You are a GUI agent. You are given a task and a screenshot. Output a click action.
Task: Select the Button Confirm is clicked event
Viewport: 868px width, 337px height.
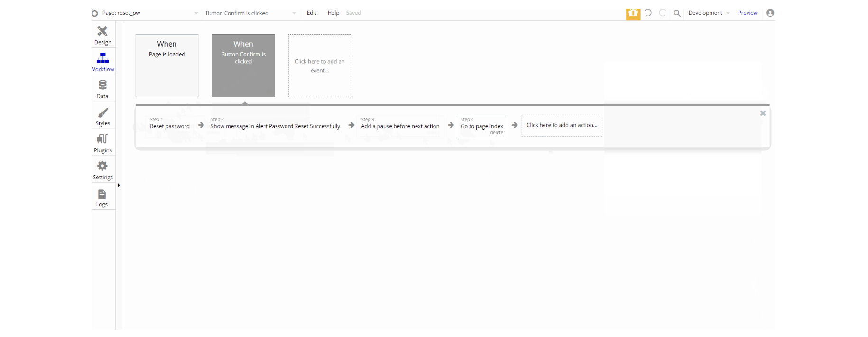pos(243,66)
